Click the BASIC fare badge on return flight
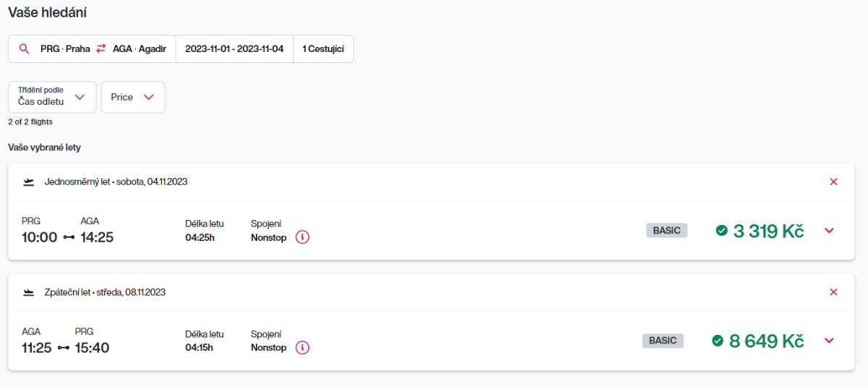The width and height of the screenshot is (868, 387). [x=663, y=340]
